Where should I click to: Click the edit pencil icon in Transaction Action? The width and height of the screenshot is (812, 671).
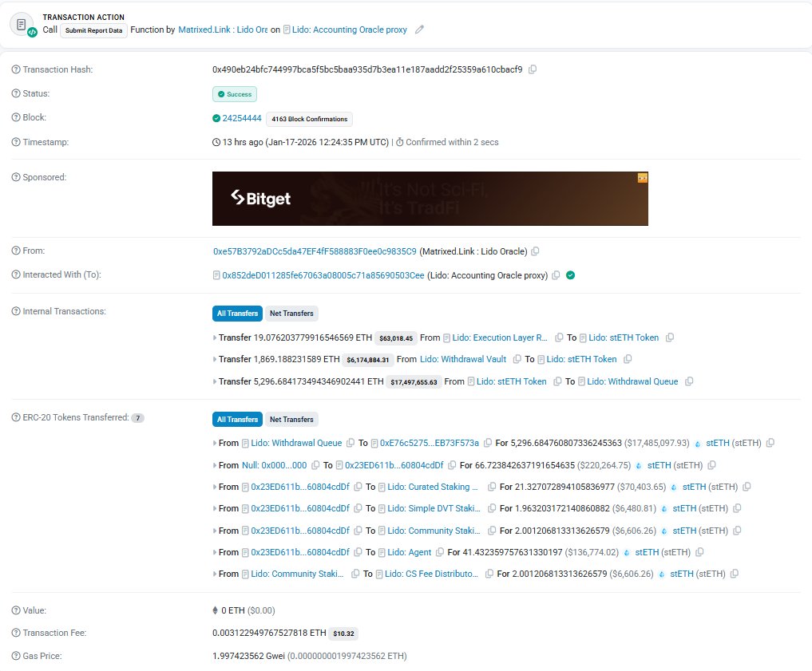pyautogui.click(x=419, y=30)
